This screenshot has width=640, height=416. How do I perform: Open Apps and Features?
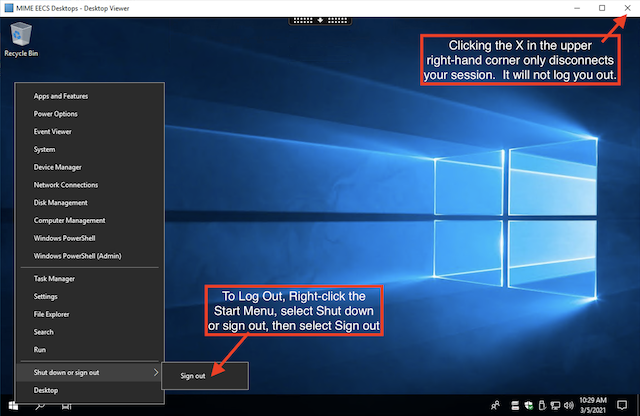[61, 96]
